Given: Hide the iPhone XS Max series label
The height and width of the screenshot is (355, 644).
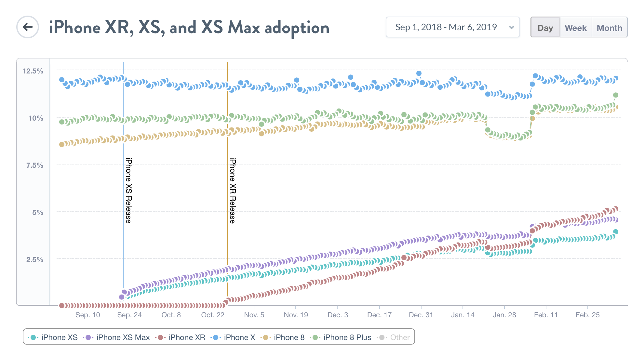Looking at the screenshot, I should click(x=123, y=337).
